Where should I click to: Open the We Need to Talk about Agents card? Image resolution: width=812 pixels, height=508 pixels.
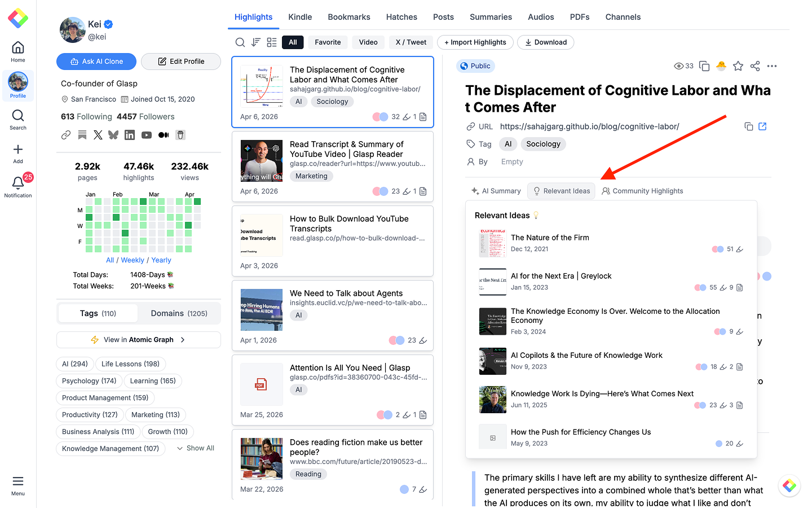pos(333,316)
